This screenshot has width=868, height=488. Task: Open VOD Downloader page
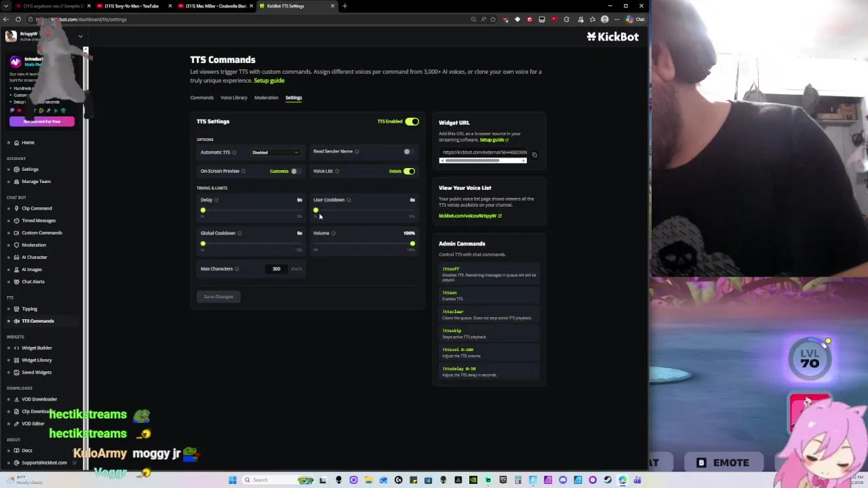point(39,399)
